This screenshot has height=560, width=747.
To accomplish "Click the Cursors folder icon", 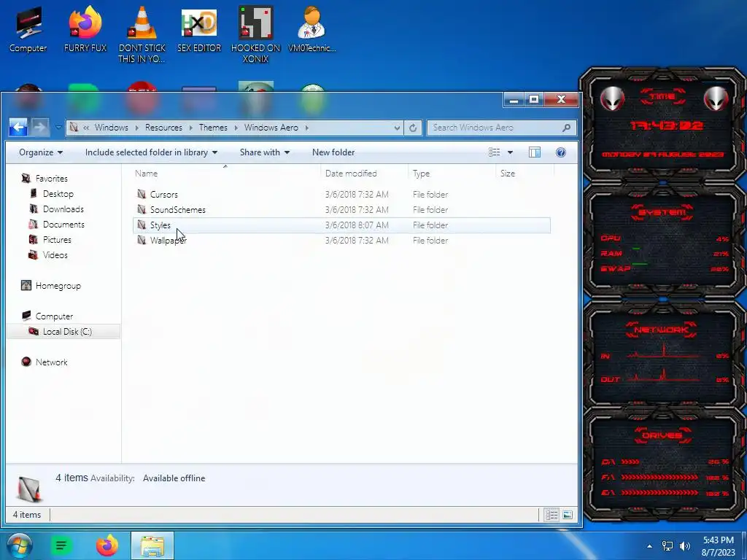I will click(142, 194).
